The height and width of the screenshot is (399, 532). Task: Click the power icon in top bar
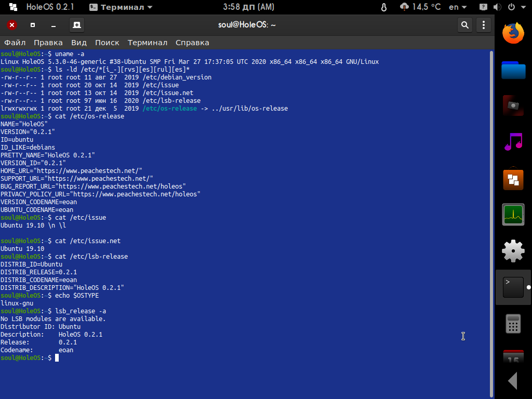(x=511, y=7)
